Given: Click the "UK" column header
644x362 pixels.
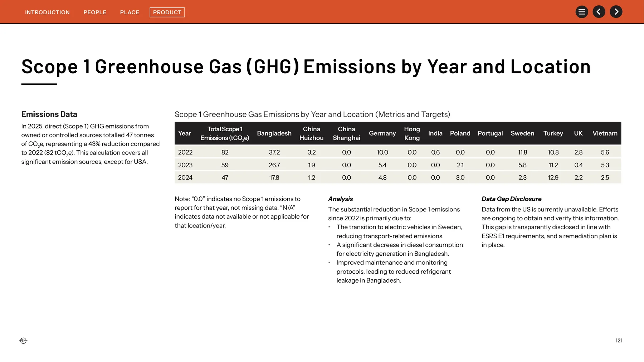Looking at the screenshot, I should [579, 133].
